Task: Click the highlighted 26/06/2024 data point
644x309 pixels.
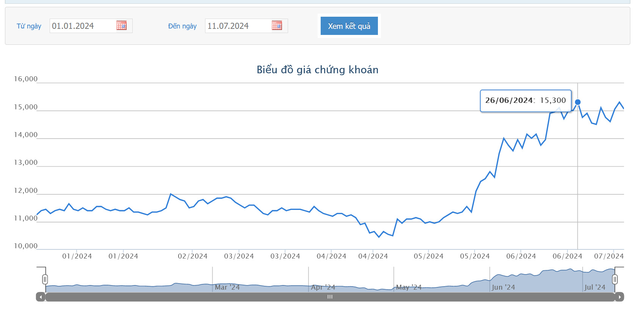Action: (x=578, y=102)
